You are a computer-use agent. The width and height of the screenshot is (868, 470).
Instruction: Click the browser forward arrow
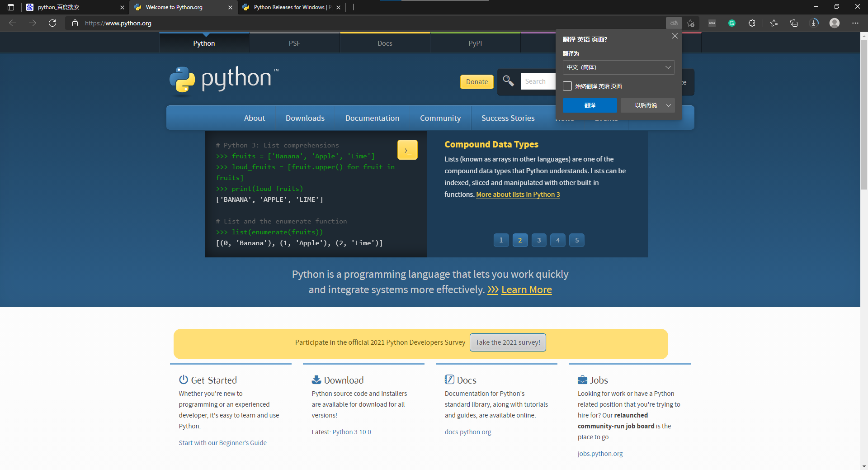tap(33, 23)
